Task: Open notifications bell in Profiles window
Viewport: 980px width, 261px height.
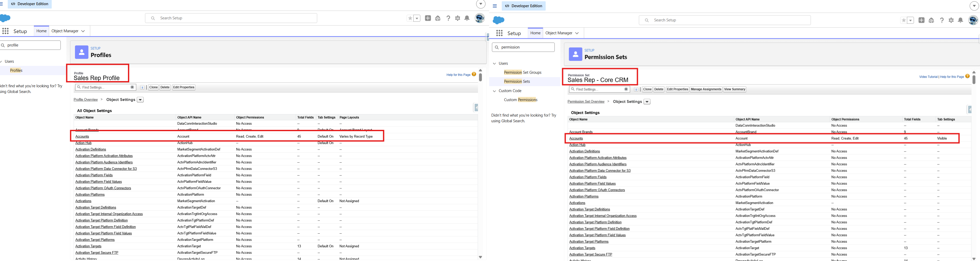Action: pyautogui.click(x=467, y=18)
